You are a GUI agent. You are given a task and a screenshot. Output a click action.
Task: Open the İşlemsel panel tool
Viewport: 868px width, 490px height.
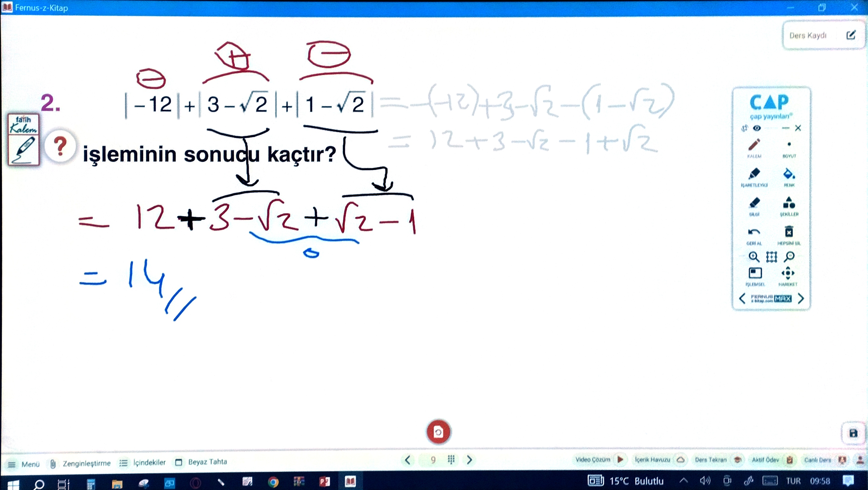tap(755, 273)
